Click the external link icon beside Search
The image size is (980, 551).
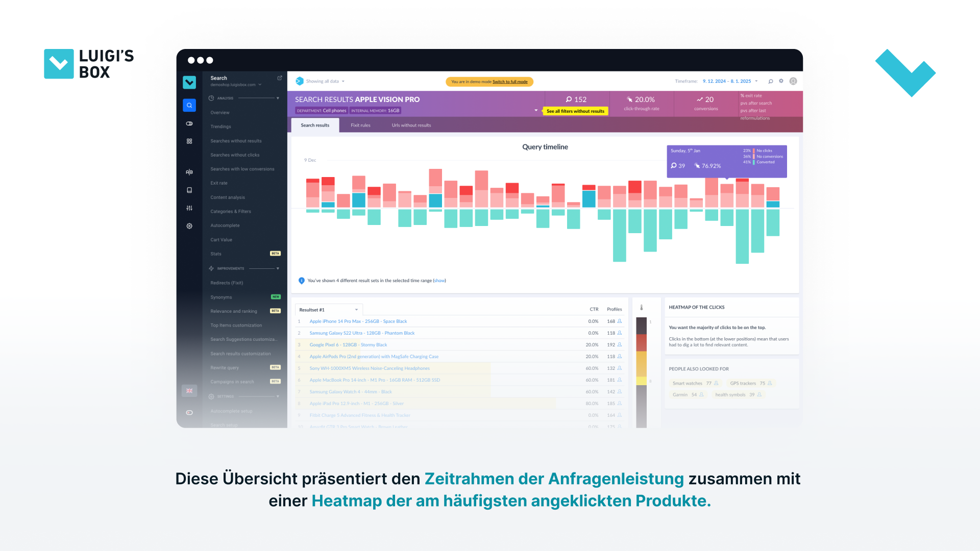280,78
